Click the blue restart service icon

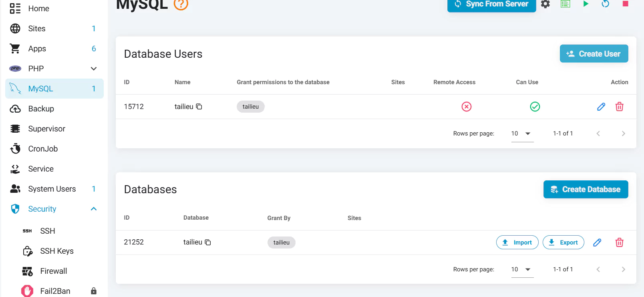pos(605,4)
